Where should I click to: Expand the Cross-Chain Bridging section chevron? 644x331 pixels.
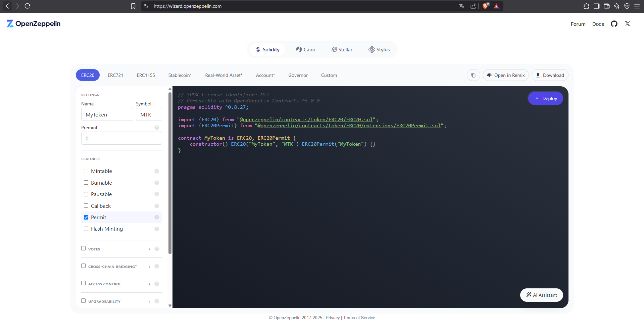(149, 267)
